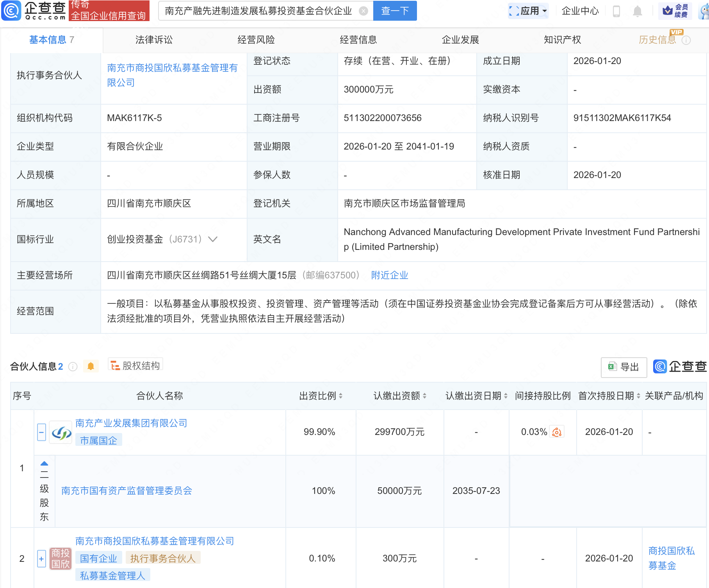Switch to the 知识产权 tab
709x588 pixels.
click(x=562, y=40)
